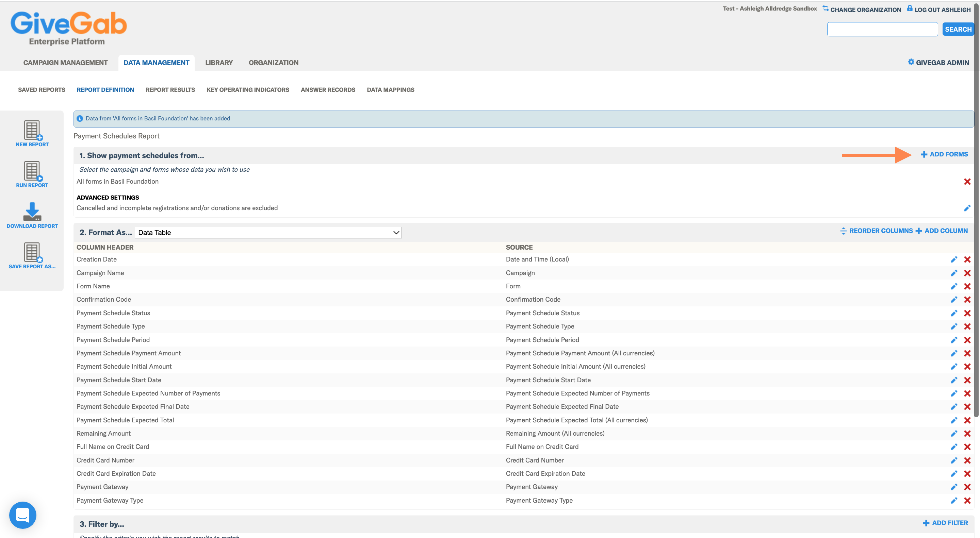
Task: Go to the Library tab
Action: (x=219, y=63)
